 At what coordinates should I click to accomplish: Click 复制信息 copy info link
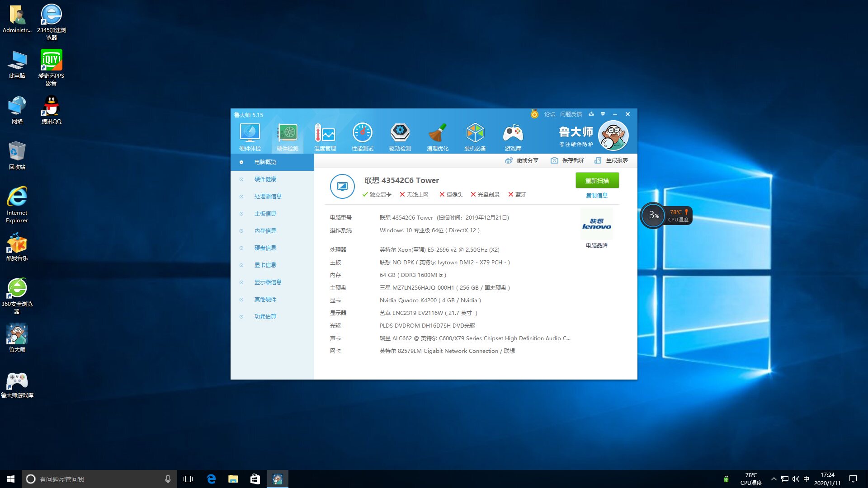(597, 196)
